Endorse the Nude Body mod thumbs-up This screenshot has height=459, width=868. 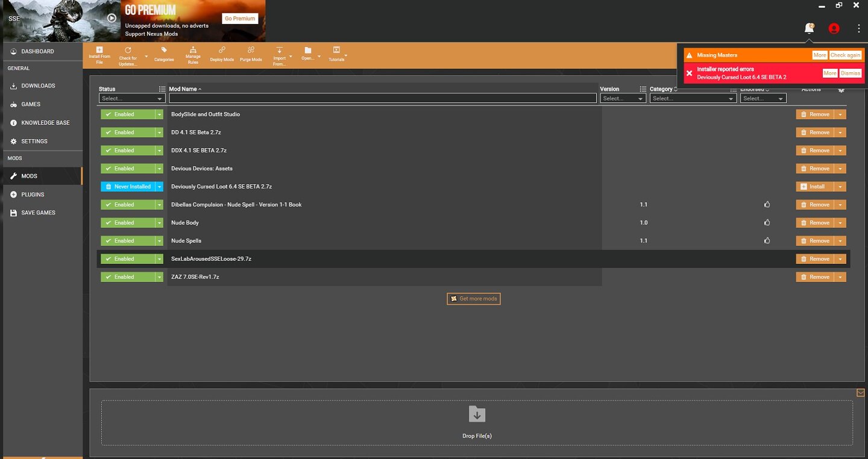[767, 223]
